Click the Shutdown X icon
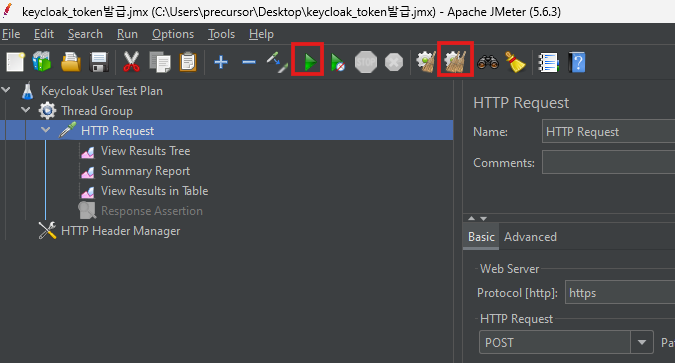Viewport: 675px width, 363px height. pos(393,62)
